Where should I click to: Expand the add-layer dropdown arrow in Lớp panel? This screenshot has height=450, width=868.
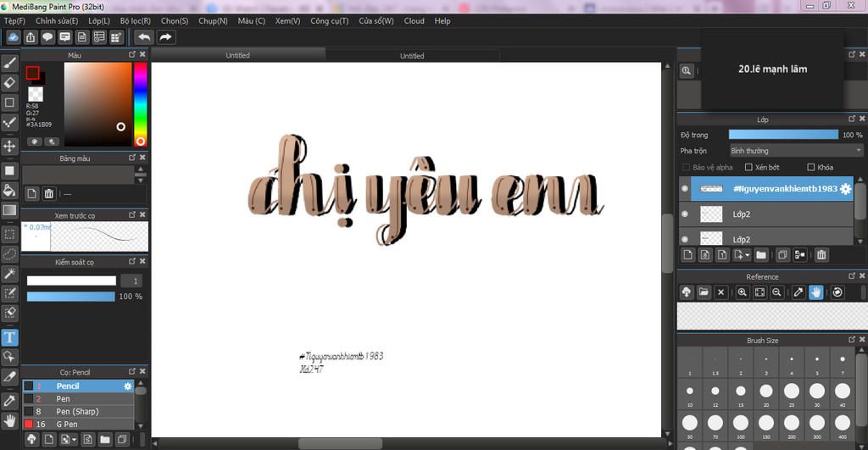[x=748, y=255]
